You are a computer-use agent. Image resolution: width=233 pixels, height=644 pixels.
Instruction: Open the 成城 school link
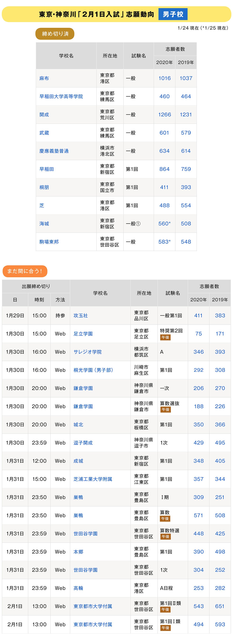coord(78,461)
